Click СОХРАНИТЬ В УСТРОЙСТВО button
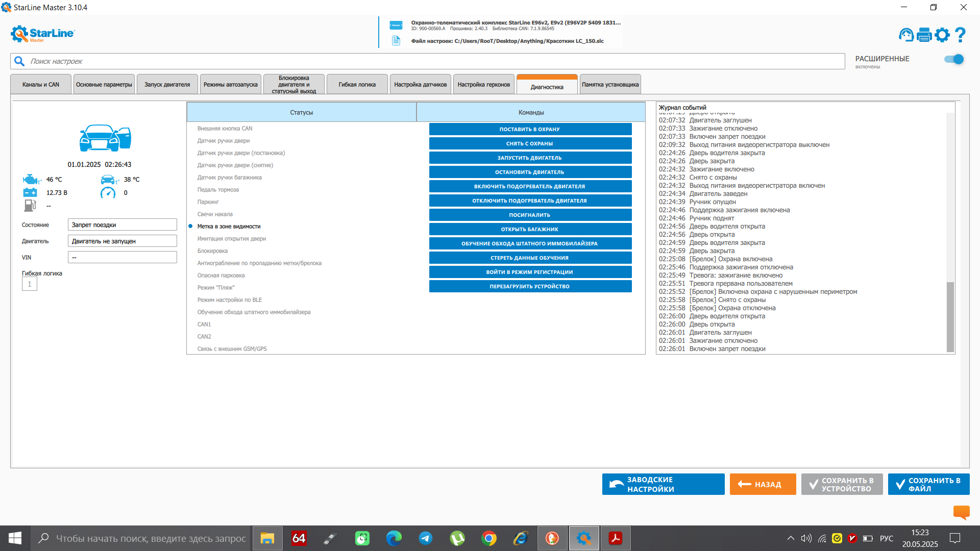This screenshot has height=551, width=980. (x=842, y=484)
